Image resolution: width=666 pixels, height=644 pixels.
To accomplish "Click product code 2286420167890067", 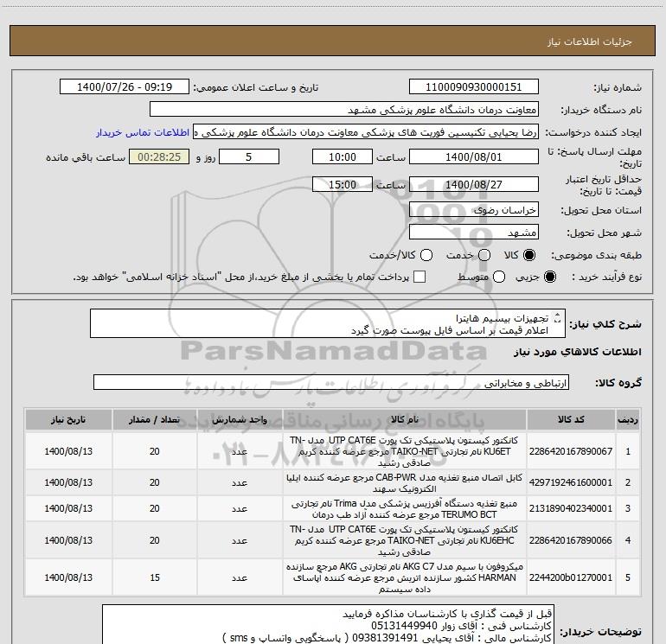I will [x=571, y=451].
